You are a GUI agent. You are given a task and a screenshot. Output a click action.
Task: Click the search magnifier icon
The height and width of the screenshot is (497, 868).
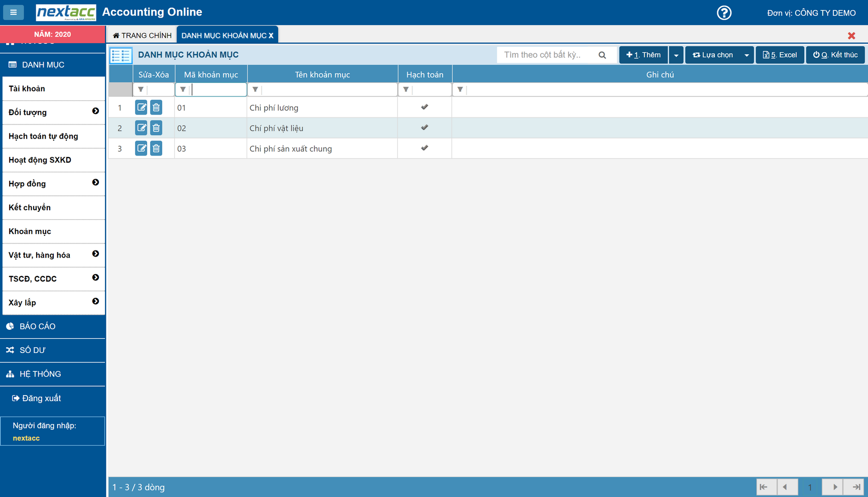[602, 55]
